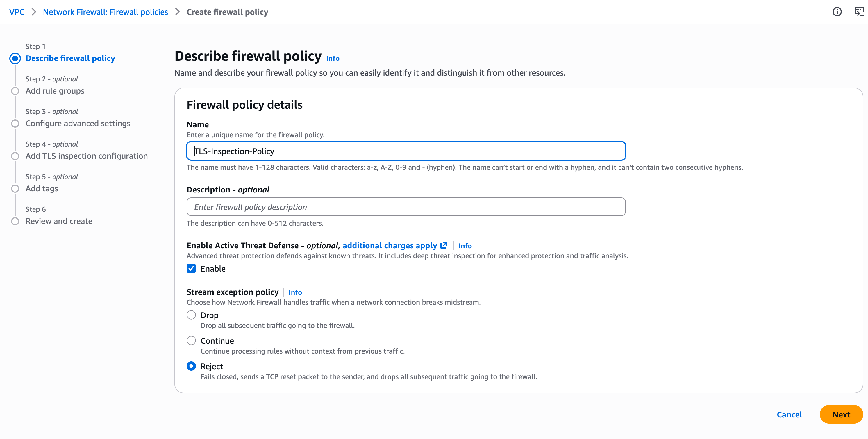The height and width of the screenshot is (439, 868).
Task: Open the external link icon beside additional charges
Action: point(444,245)
